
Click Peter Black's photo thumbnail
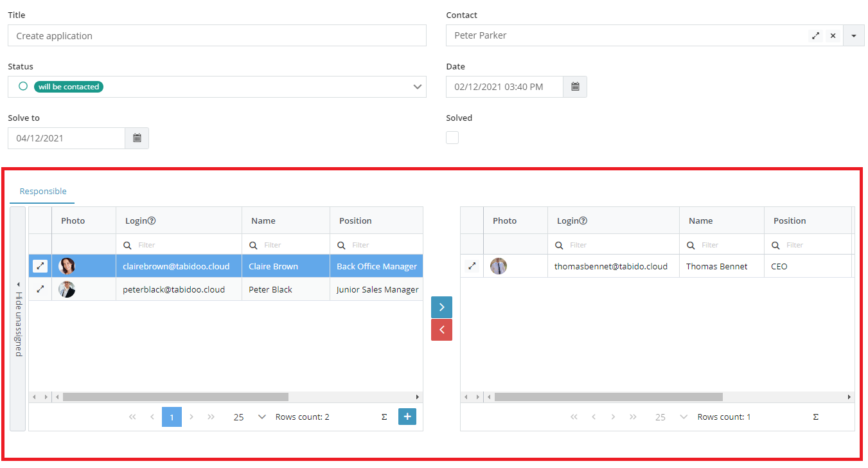67,289
